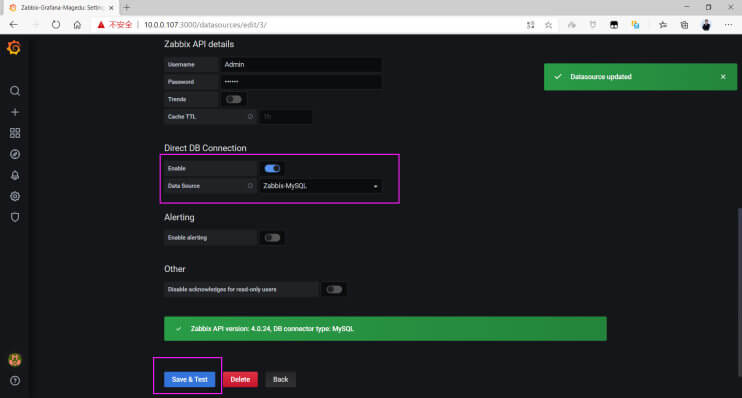Open the user avatar in sidebar
The width and height of the screenshot is (742, 398).
pyautogui.click(x=15, y=360)
